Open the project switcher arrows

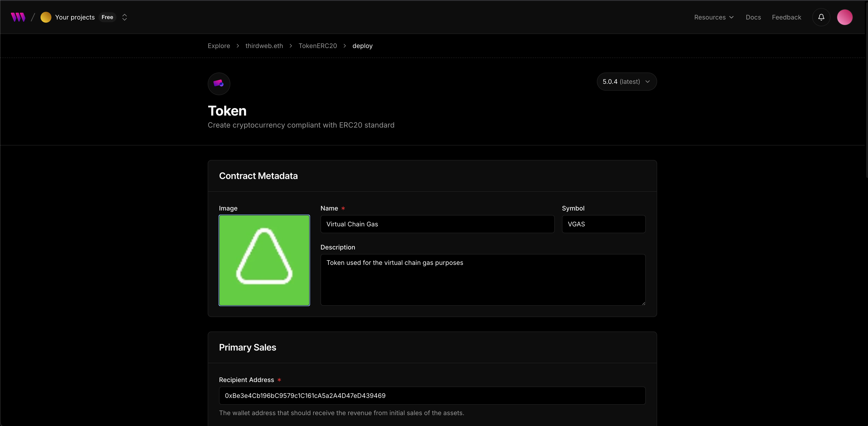coord(124,17)
